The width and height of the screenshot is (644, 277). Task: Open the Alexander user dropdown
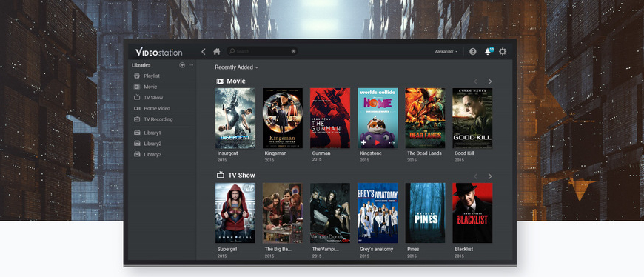[x=446, y=51]
